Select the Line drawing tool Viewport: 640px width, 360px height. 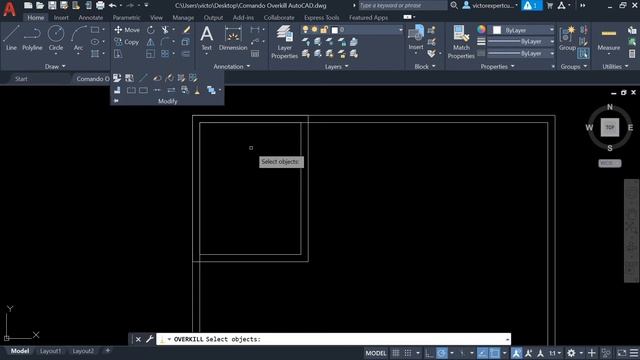(11, 38)
